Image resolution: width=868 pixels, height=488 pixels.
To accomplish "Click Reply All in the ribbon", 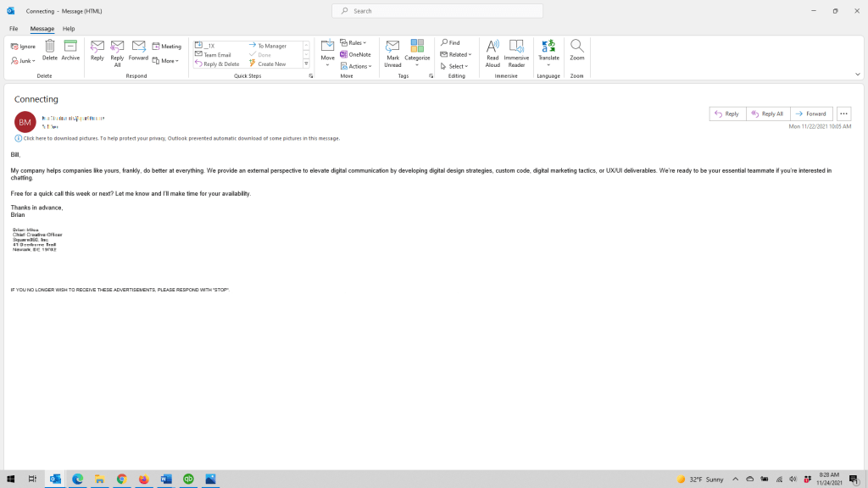I will coord(117,51).
